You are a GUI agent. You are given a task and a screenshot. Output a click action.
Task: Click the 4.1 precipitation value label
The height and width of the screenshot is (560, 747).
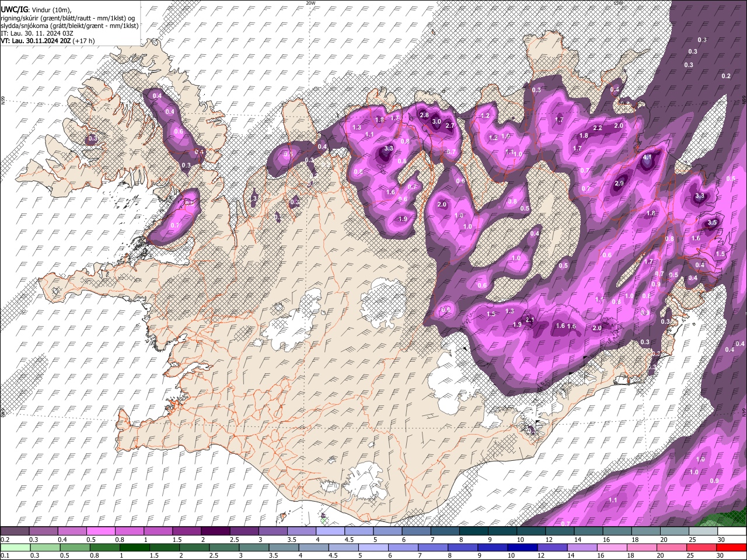pyautogui.click(x=647, y=157)
